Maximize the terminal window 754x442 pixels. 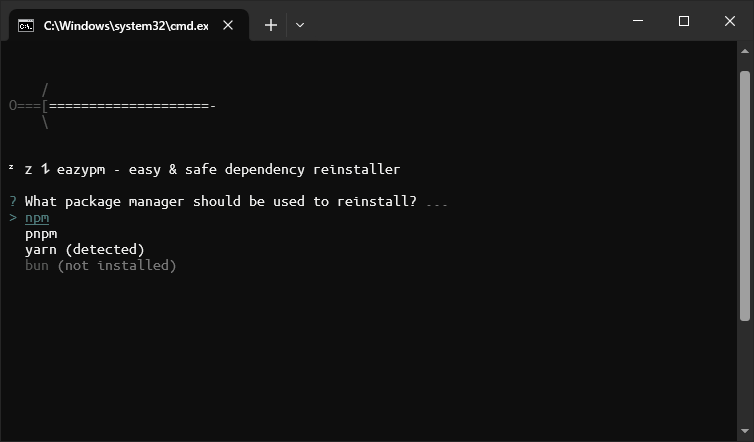tap(683, 21)
